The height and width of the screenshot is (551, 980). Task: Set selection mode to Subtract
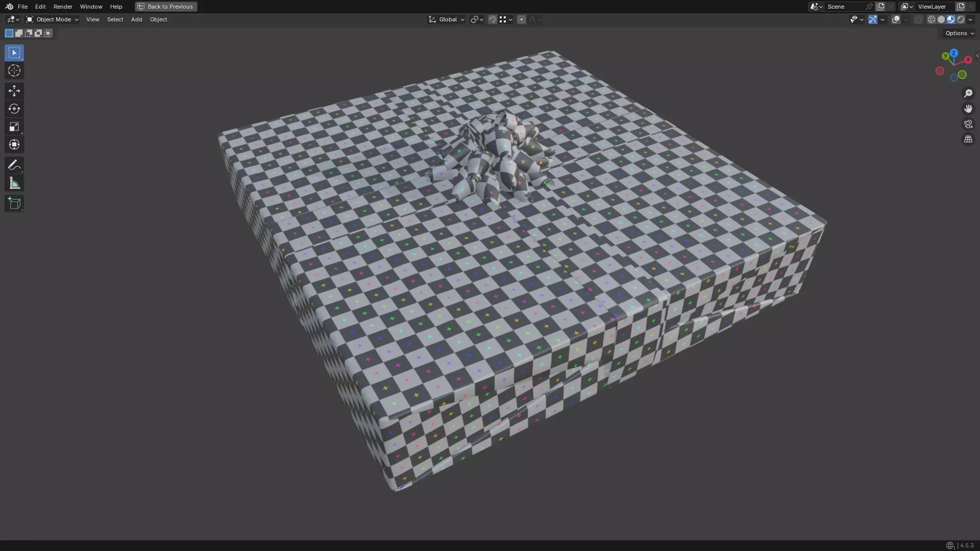(29, 33)
